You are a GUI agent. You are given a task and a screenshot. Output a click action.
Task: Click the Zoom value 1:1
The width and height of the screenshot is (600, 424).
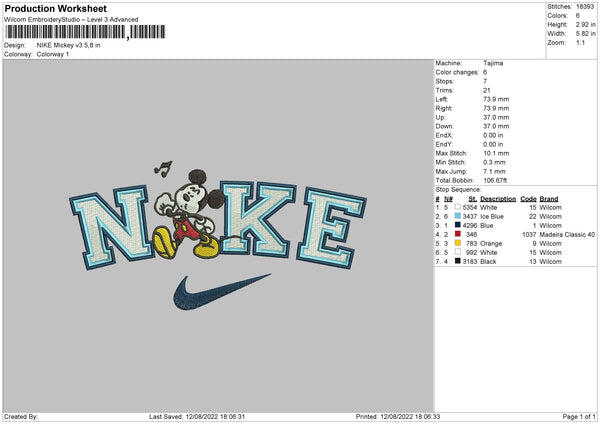pyautogui.click(x=580, y=42)
